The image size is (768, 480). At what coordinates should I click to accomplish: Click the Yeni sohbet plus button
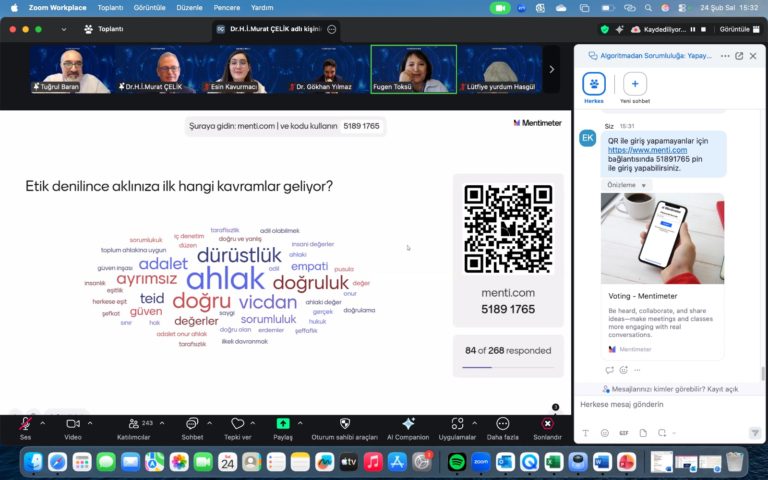tap(635, 84)
